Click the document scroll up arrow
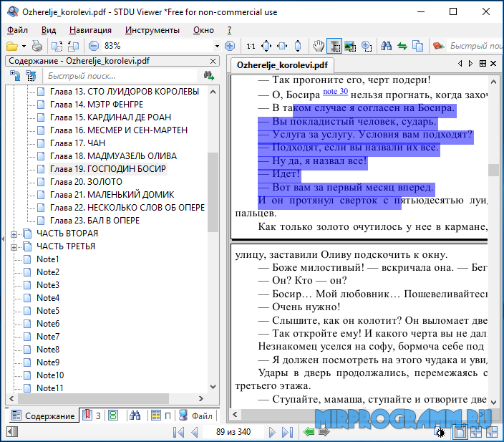Image resolution: width=504 pixels, height=442 pixels. coord(493,82)
